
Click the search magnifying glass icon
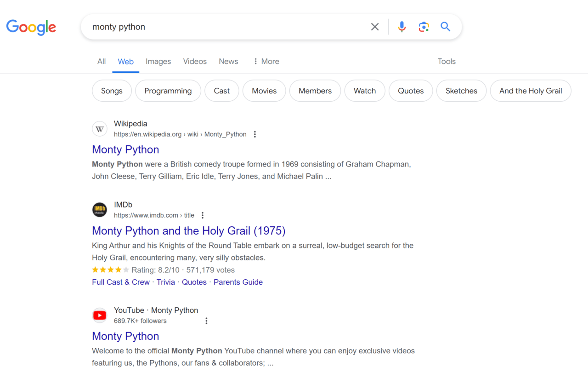(x=445, y=27)
